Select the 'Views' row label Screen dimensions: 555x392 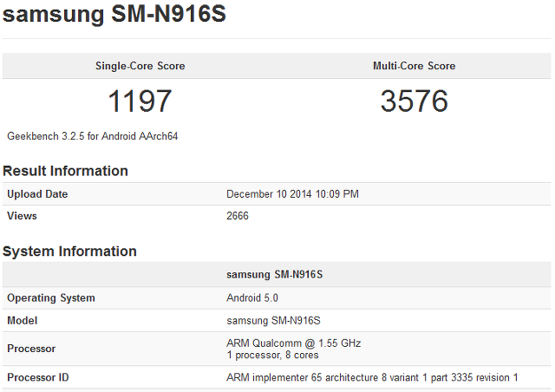(x=22, y=216)
